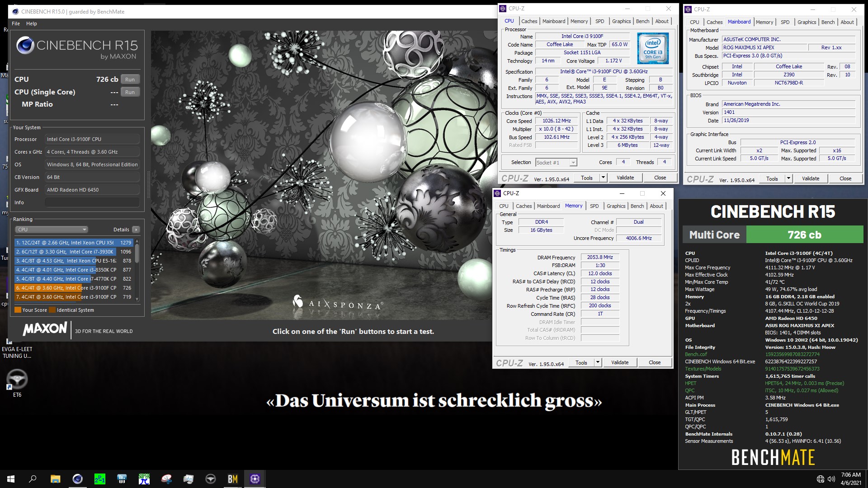Image resolution: width=868 pixels, height=488 pixels.
Task: Open the Socket #1 selection dropdown
Action: point(556,163)
